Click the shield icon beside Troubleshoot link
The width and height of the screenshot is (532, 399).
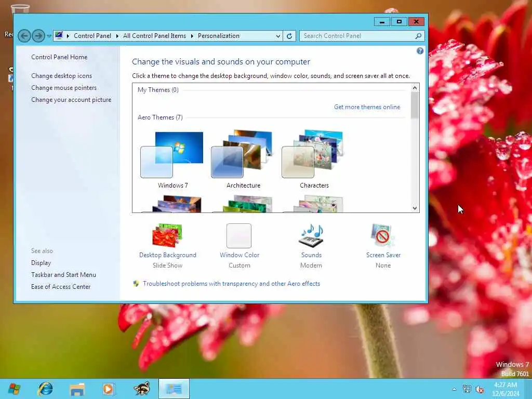tap(136, 283)
